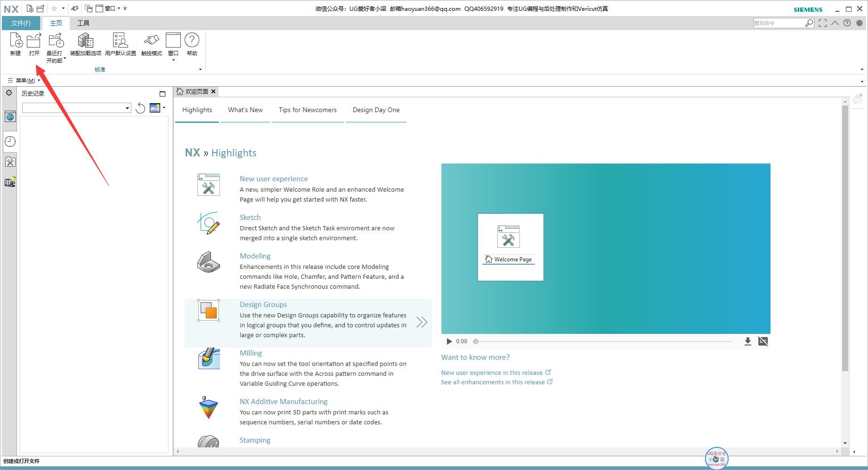Open the Sketch highlight link
This screenshot has width=868, height=470.
point(250,218)
